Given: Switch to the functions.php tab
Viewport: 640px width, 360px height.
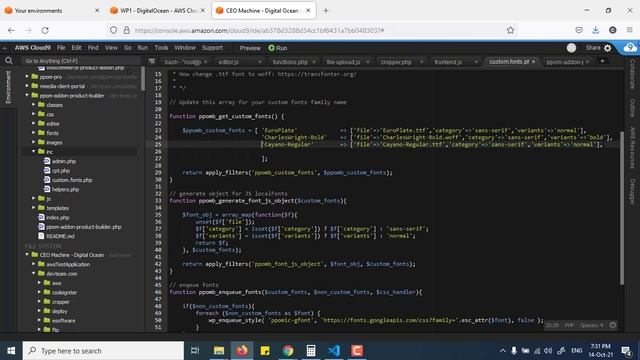Looking at the screenshot, I should click(290, 62).
